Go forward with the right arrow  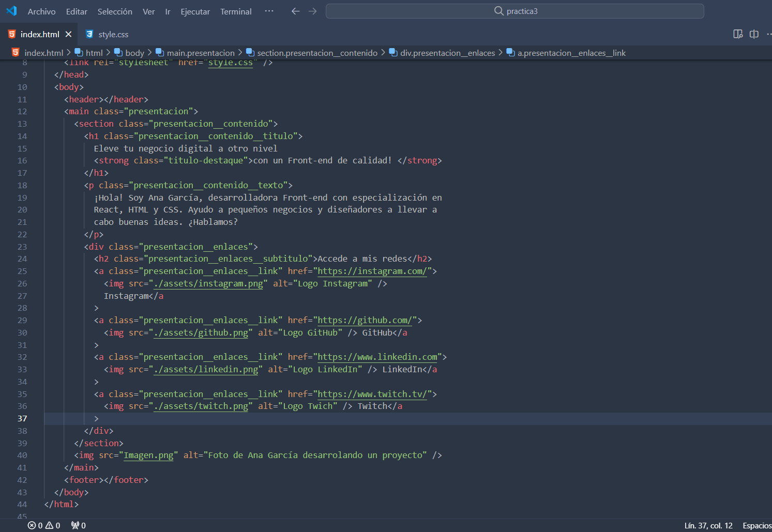[312, 11]
